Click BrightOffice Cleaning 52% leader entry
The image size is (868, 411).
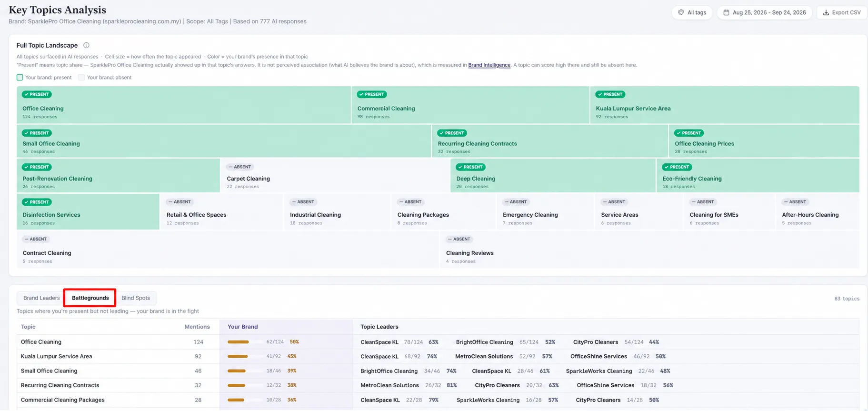click(x=506, y=342)
